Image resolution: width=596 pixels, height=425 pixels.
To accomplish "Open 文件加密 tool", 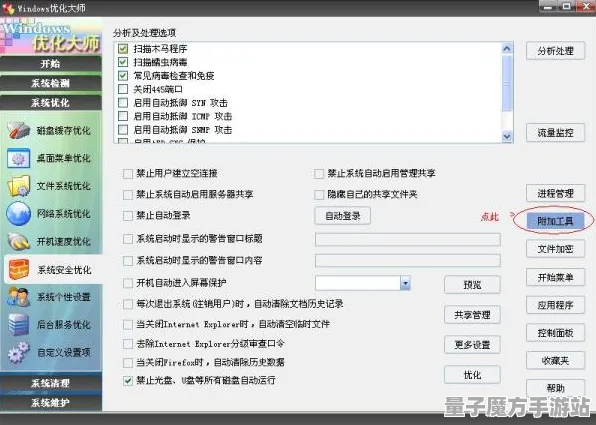I will pos(555,249).
